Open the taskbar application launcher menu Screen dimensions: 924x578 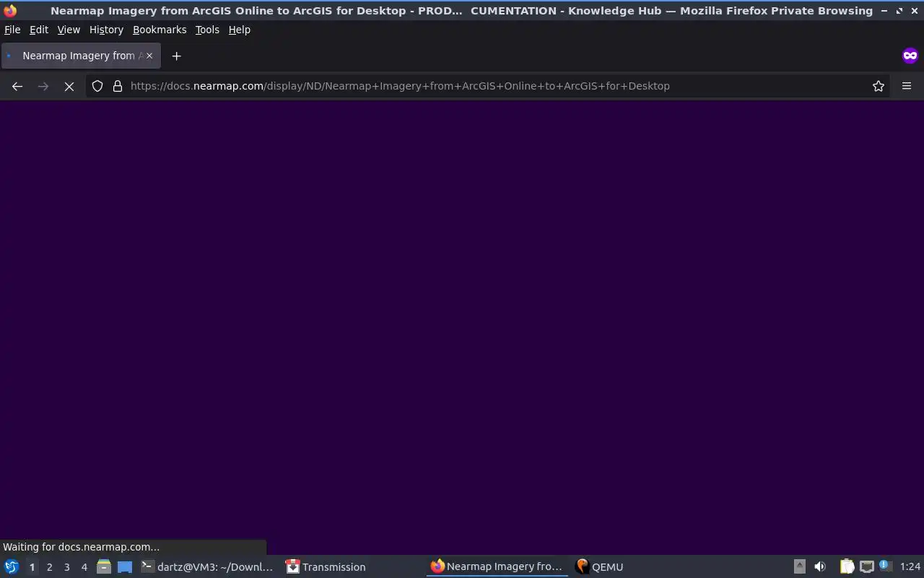(x=12, y=567)
